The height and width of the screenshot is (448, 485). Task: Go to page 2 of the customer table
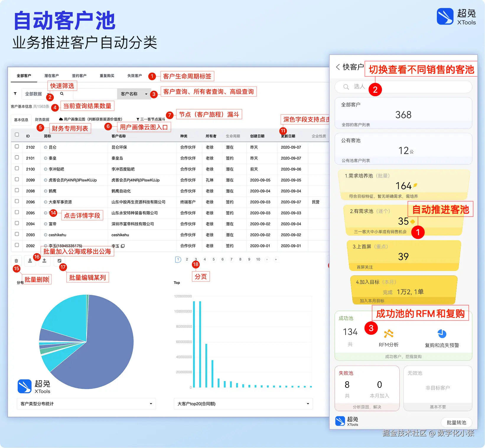click(187, 259)
